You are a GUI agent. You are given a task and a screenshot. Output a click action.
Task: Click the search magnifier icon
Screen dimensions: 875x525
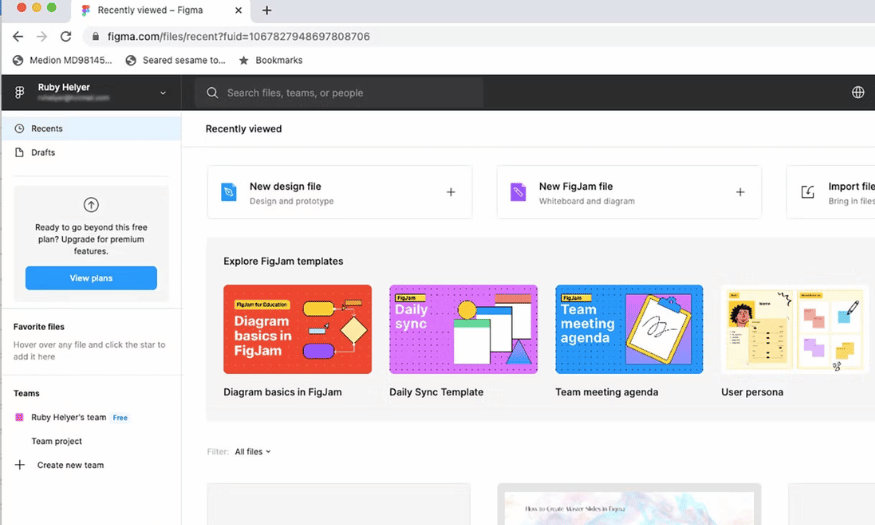pos(212,93)
